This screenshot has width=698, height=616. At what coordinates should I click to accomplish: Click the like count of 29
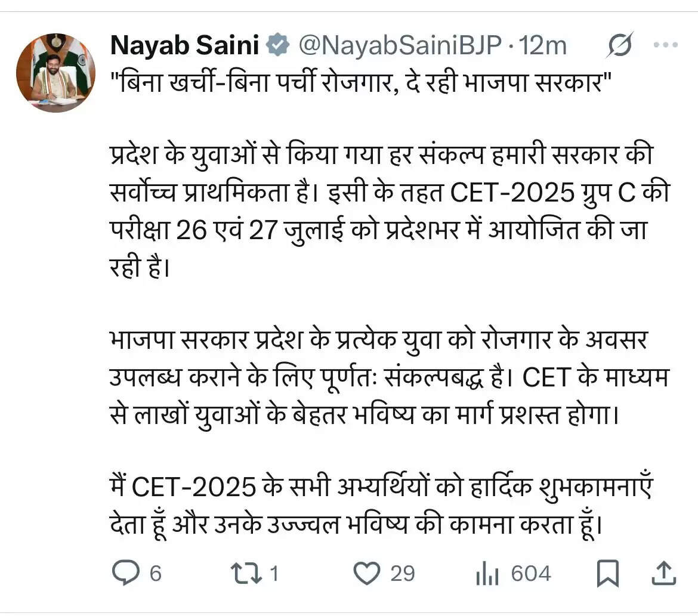403,574
